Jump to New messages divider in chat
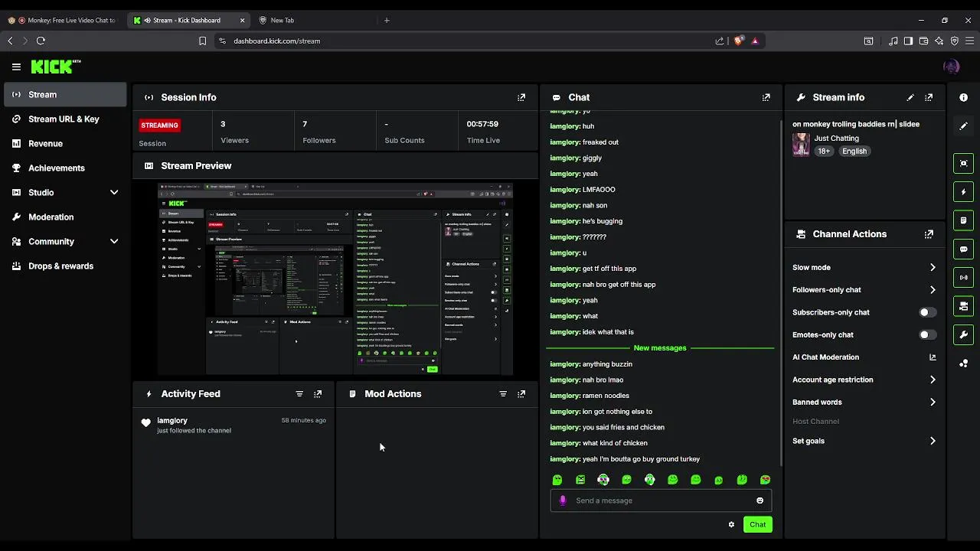The width and height of the screenshot is (980, 551). coord(660,348)
